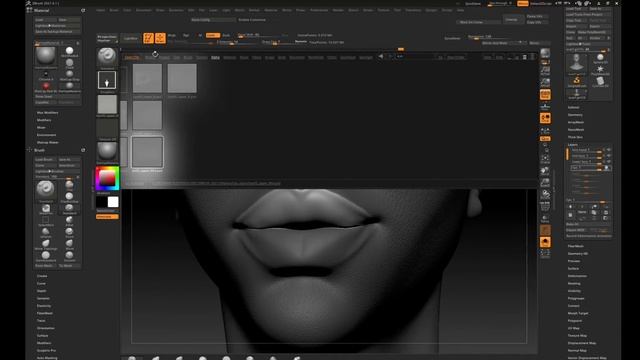640x360 pixels.
Task: Toggle eye icon of first layer
Action: [609, 150]
